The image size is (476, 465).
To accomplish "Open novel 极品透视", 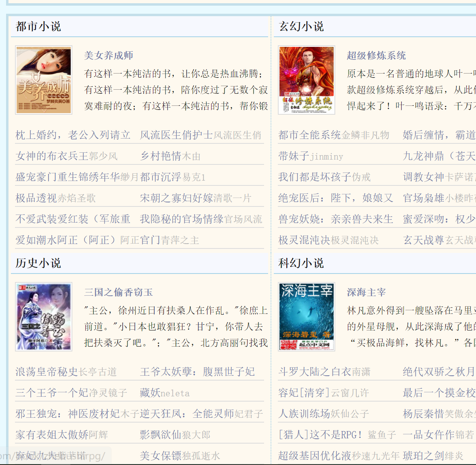I will tap(36, 198).
